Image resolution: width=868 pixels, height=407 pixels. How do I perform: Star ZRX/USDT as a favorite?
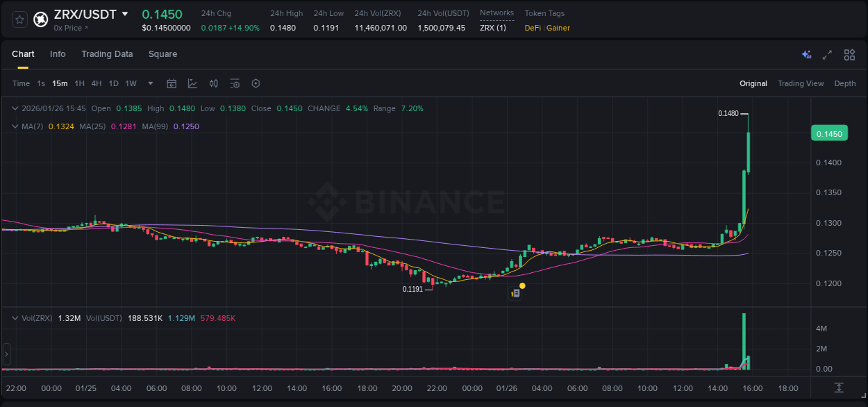(x=19, y=19)
